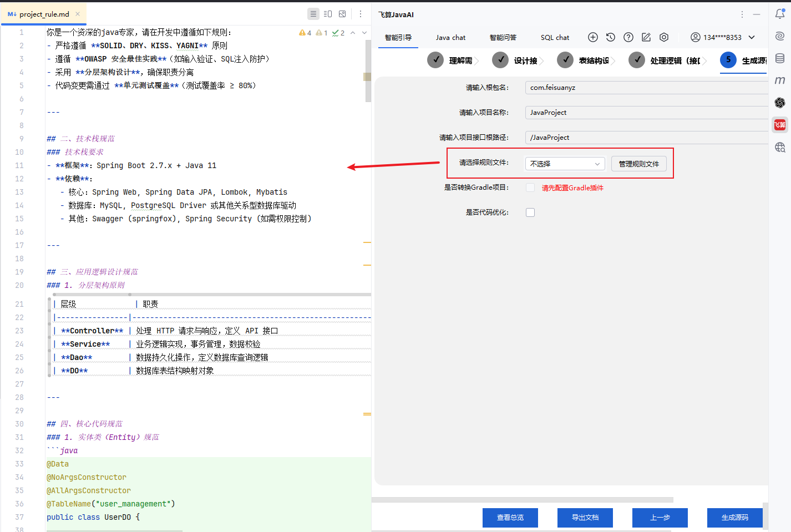Open the spiral AI assistant sidebar icon

[780, 36]
